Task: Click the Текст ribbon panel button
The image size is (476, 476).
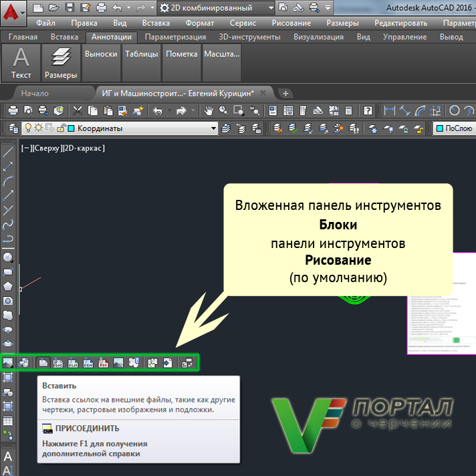Action: point(21,63)
